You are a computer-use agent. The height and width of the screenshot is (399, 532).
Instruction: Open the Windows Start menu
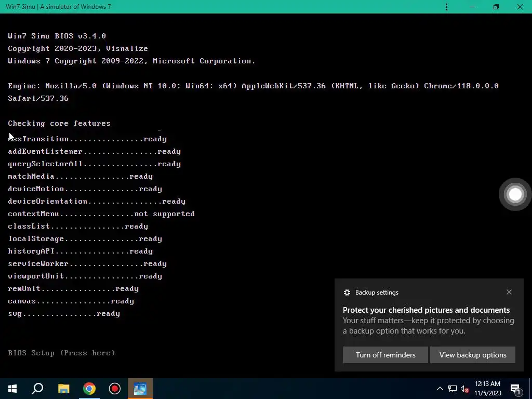[x=12, y=389]
